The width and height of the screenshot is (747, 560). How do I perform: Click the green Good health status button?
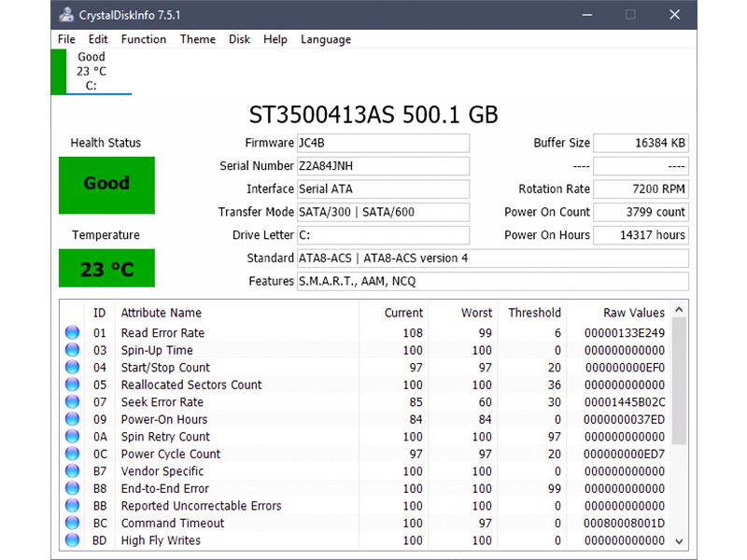tap(106, 185)
